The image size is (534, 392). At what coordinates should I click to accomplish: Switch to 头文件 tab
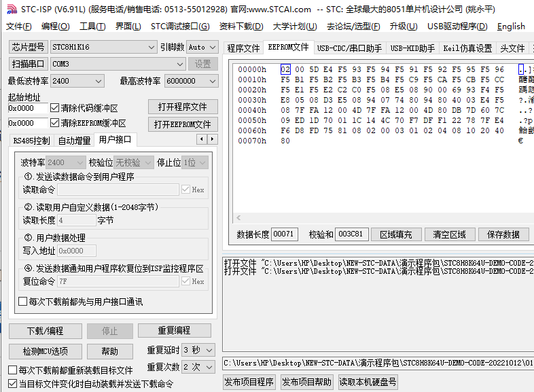point(512,48)
